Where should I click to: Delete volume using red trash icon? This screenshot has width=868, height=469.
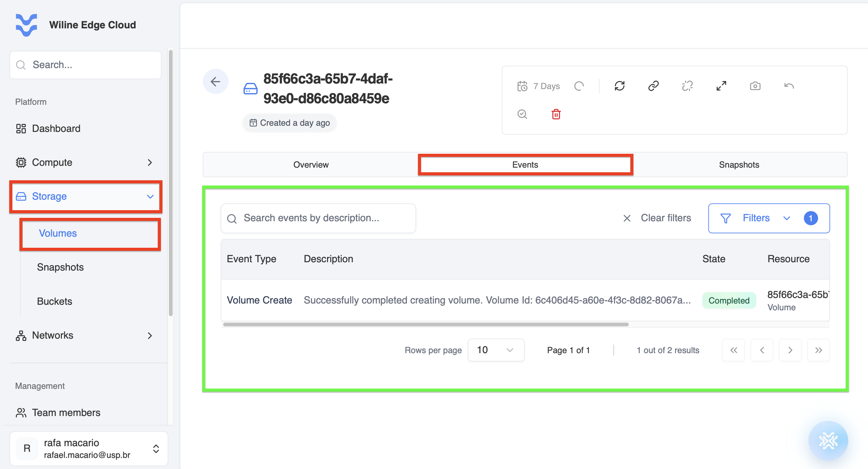pyautogui.click(x=556, y=114)
